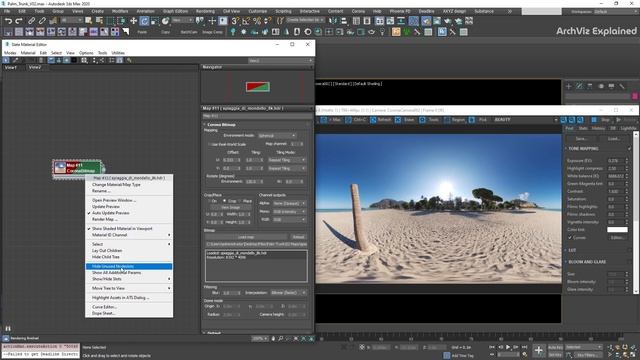Open the Rendering menu in the main menu bar
Viewport: 640px width, 360px height.
(205, 11)
